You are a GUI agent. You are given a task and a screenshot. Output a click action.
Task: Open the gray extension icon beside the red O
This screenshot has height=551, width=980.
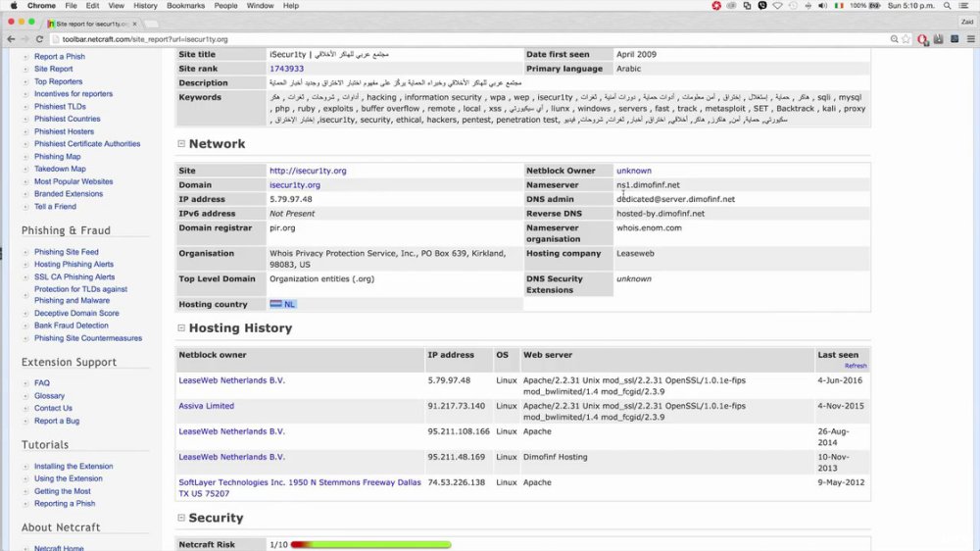(938, 39)
